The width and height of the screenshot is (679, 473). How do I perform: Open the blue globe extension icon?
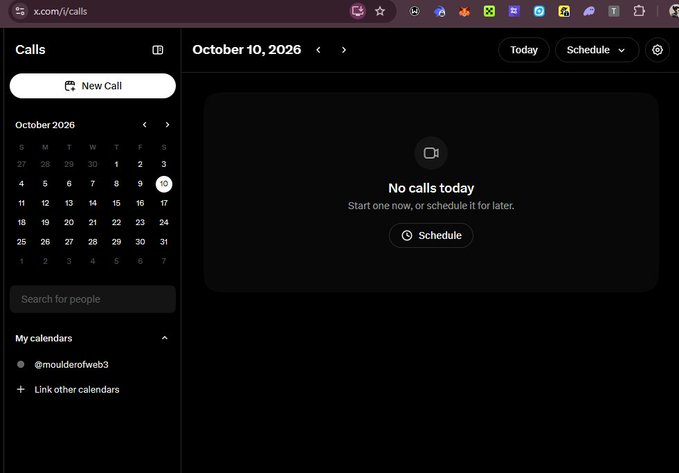pos(440,12)
